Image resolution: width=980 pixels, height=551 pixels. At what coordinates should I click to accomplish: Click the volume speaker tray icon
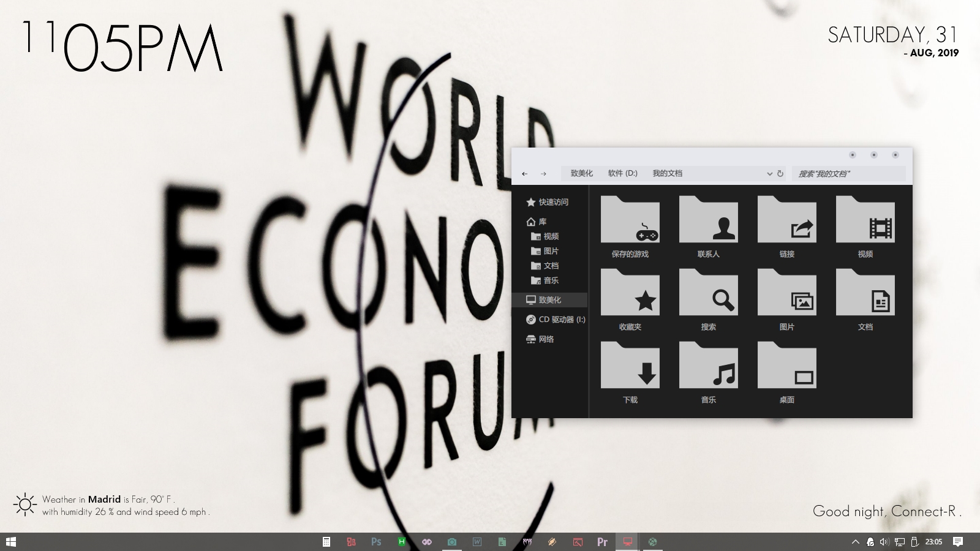884,542
